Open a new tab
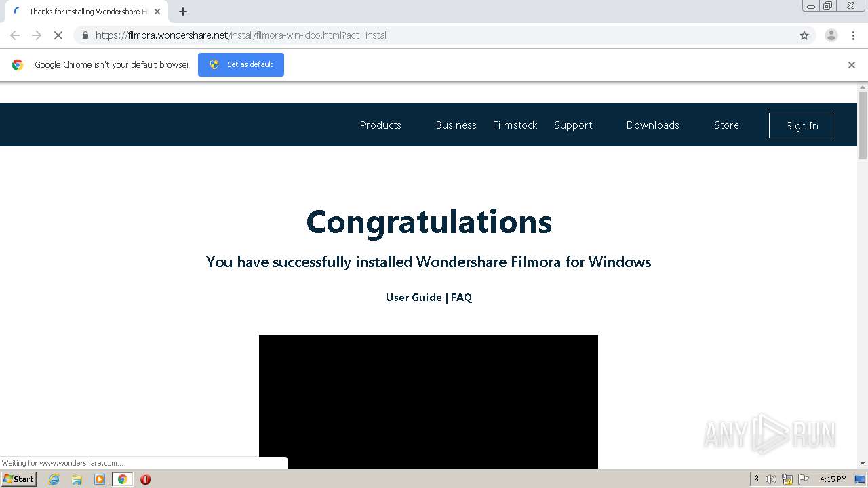Image resolution: width=868 pixels, height=488 pixels. click(183, 12)
